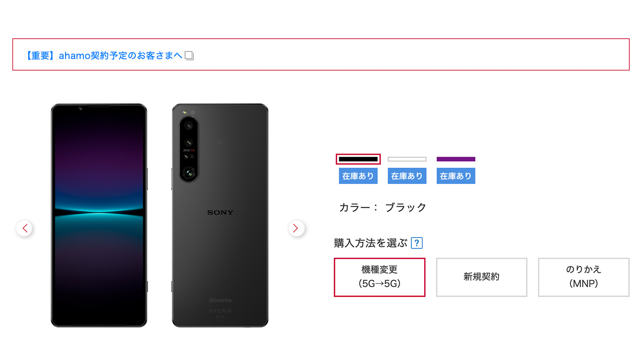Click the front view Xperia phone image

(x=99, y=215)
